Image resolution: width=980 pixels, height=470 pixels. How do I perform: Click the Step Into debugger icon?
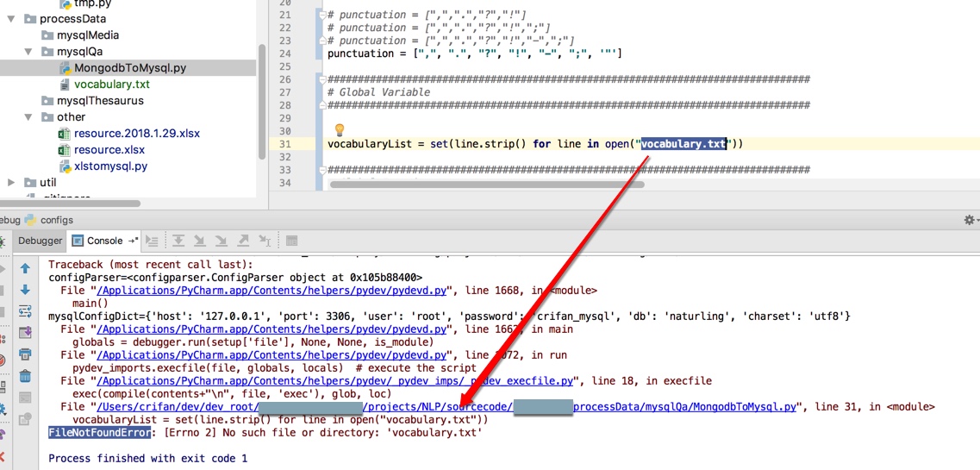[199, 241]
